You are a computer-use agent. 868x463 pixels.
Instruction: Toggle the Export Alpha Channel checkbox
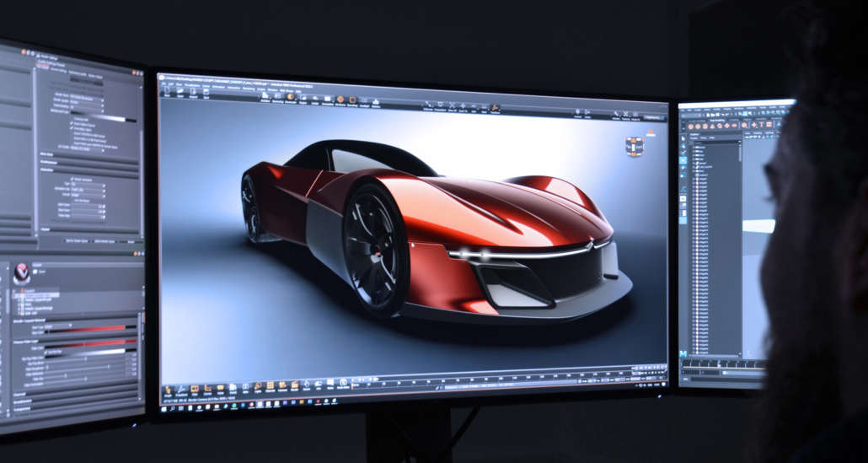(x=71, y=124)
